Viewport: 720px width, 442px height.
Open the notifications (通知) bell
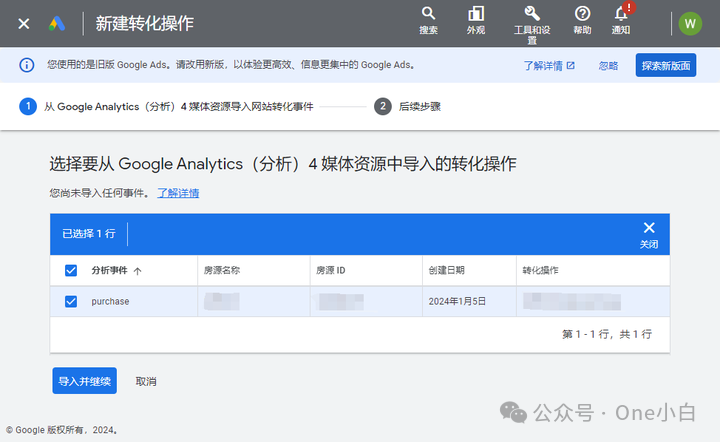point(621,21)
